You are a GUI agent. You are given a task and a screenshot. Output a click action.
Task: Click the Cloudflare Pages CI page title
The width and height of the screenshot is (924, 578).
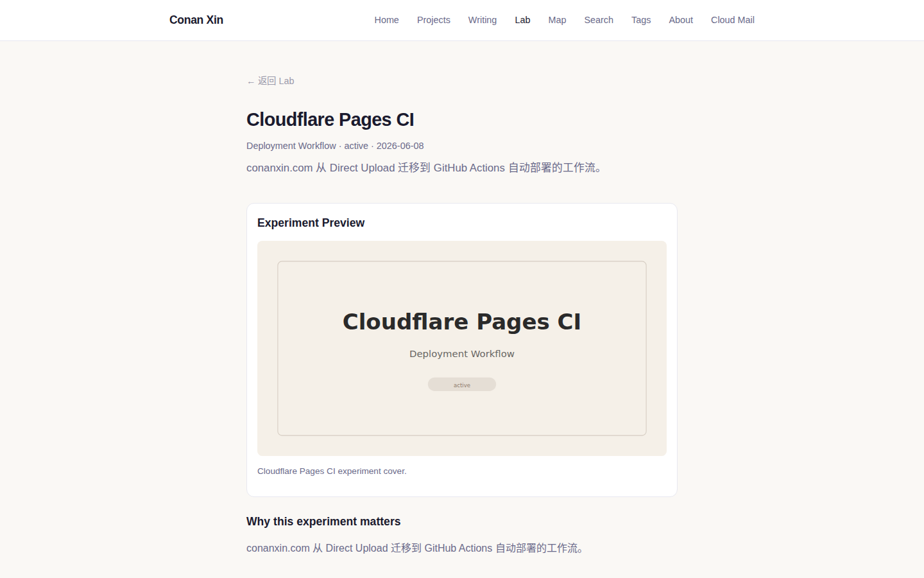[330, 119]
